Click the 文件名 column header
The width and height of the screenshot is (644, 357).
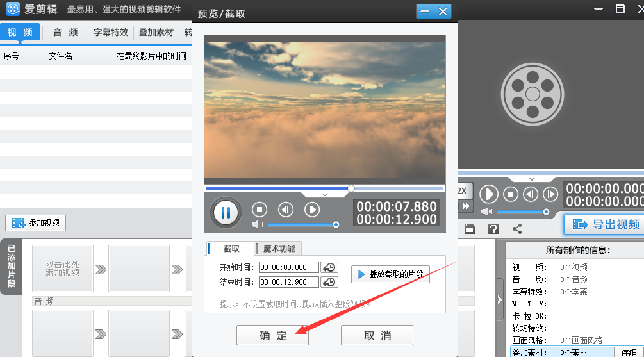click(60, 56)
